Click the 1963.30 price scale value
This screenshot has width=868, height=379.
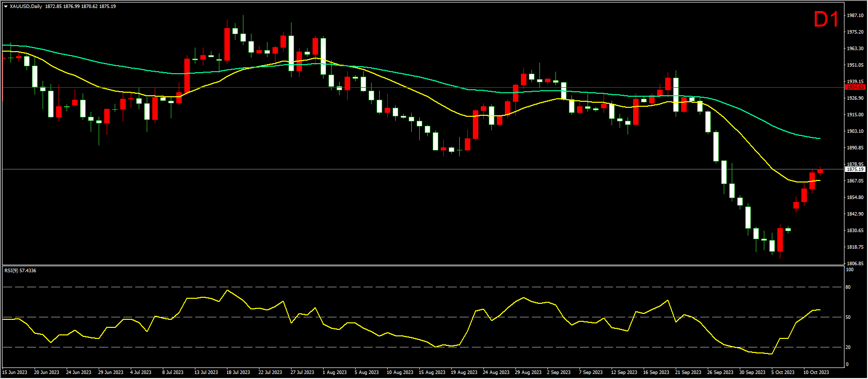pyautogui.click(x=855, y=49)
